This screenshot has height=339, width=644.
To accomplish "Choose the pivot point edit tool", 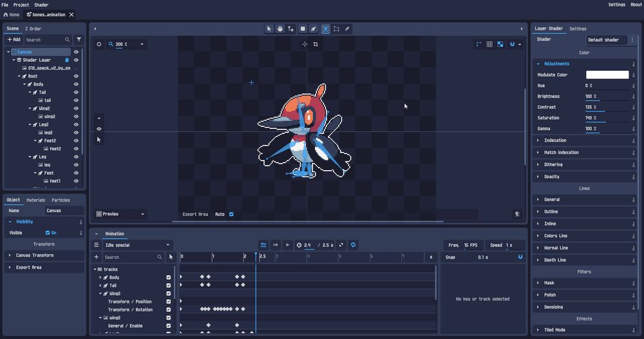I will click(291, 29).
